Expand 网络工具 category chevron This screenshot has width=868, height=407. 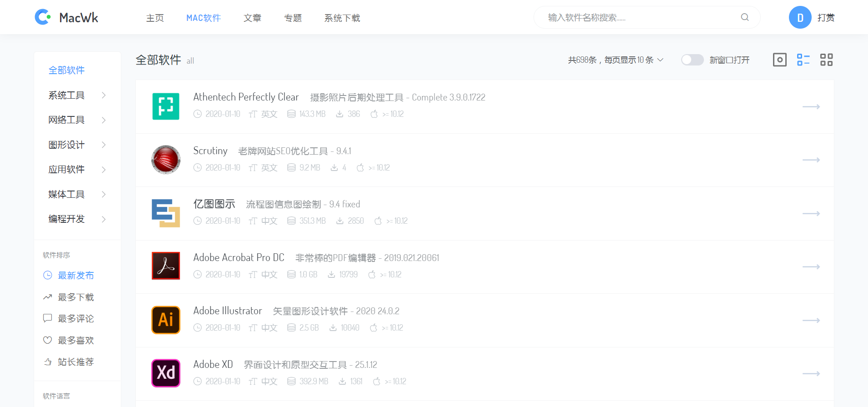tap(104, 120)
